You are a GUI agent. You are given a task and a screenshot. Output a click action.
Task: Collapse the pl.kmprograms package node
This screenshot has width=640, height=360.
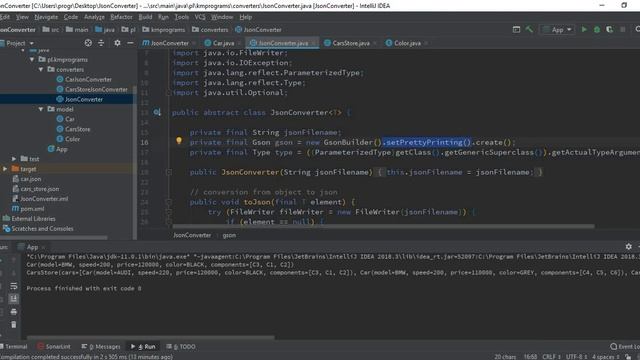[x=32, y=60]
